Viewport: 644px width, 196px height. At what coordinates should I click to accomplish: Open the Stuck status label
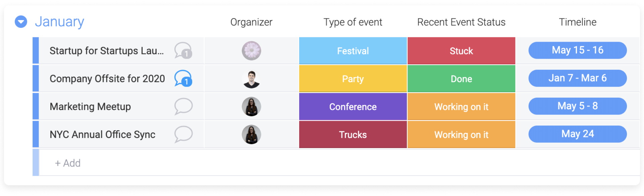click(x=461, y=51)
